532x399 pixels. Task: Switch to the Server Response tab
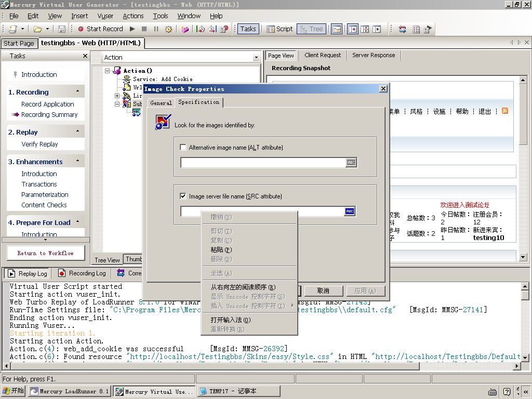click(374, 55)
